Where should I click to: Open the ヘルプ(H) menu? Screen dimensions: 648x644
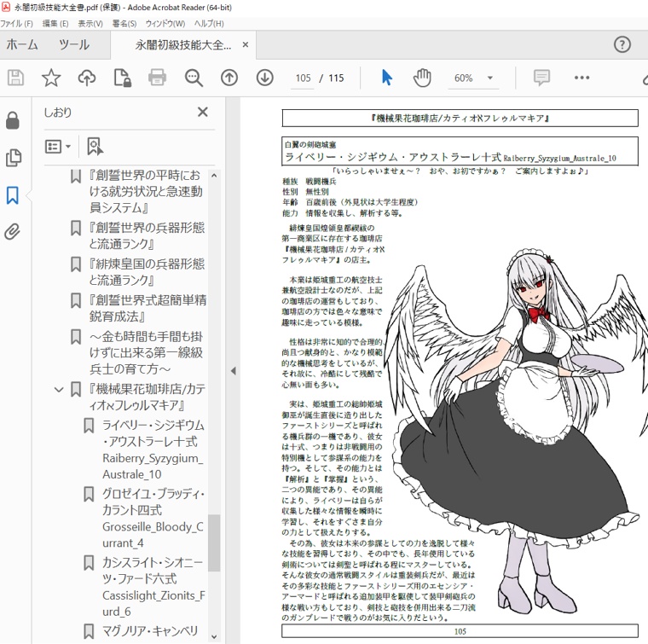tap(209, 24)
